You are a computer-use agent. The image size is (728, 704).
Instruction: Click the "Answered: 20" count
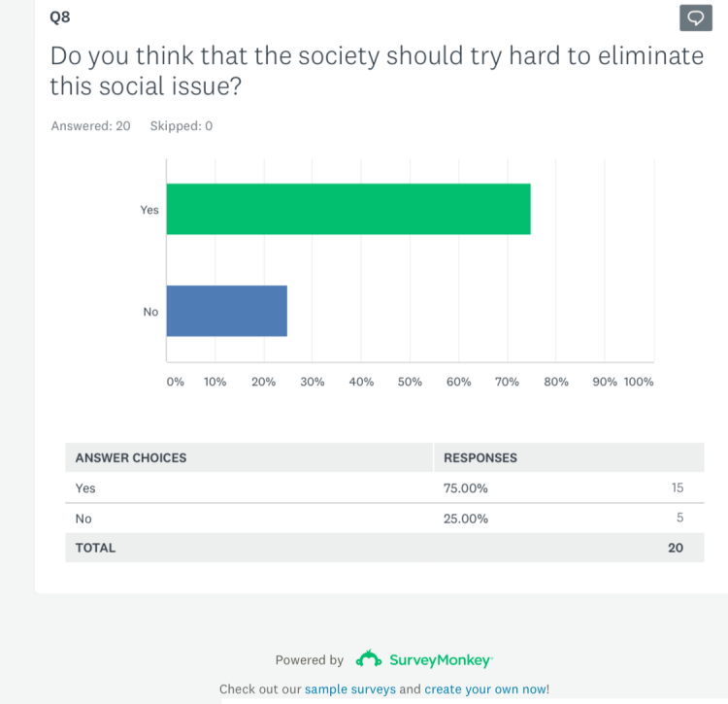[90, 126]
